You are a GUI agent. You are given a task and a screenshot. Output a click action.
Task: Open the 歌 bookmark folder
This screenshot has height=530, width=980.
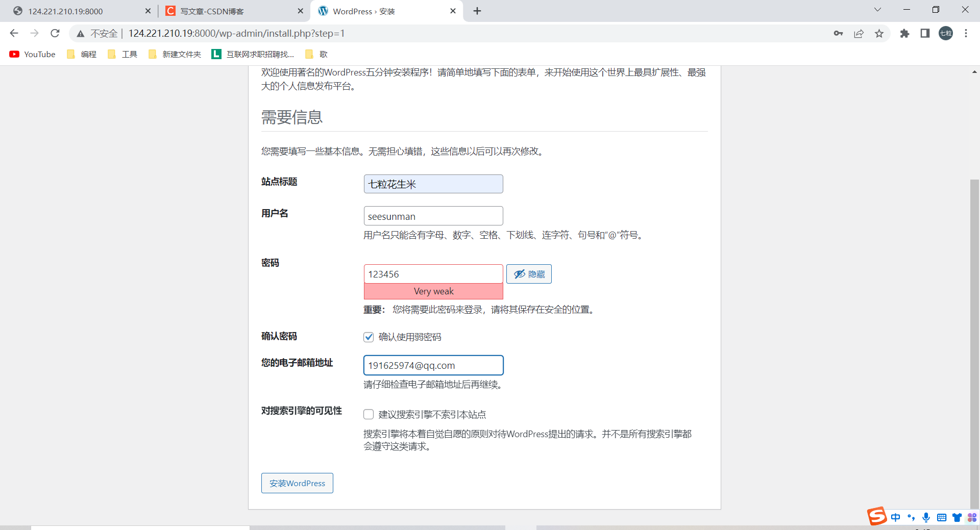(316, 54)
